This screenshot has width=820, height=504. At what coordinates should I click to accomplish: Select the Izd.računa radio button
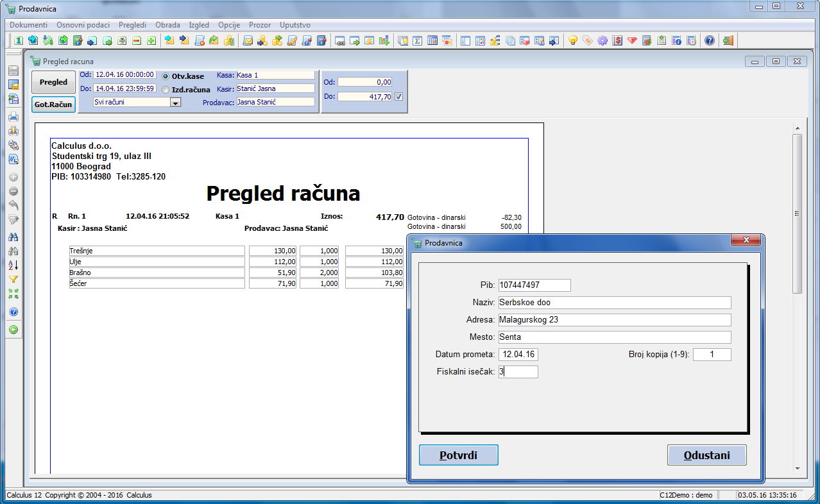166,90
